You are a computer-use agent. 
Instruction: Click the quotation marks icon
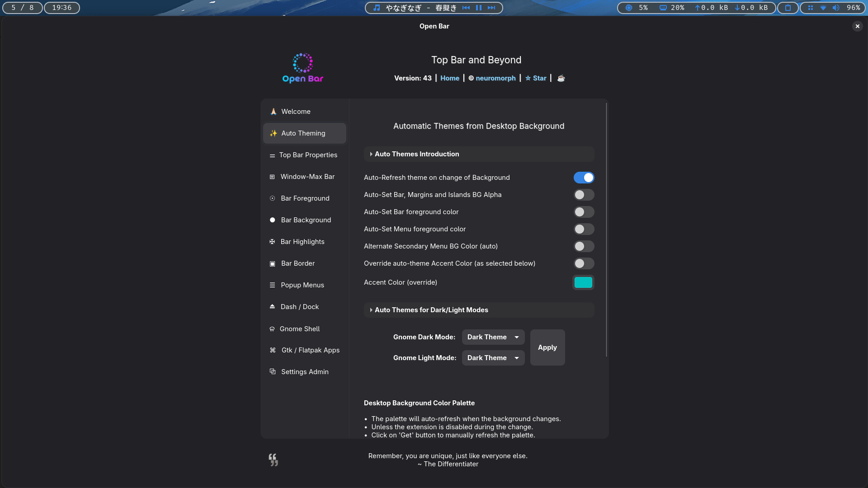273,460
